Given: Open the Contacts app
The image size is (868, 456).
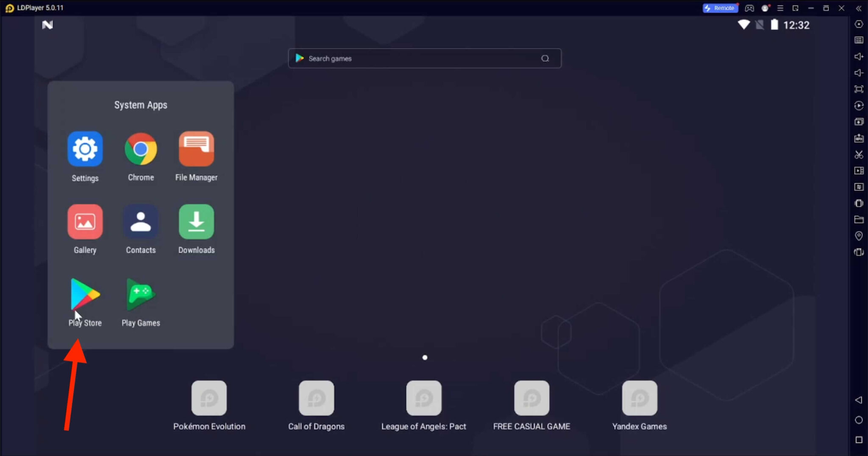Looking at the screenshot, I should pos(141,221).
